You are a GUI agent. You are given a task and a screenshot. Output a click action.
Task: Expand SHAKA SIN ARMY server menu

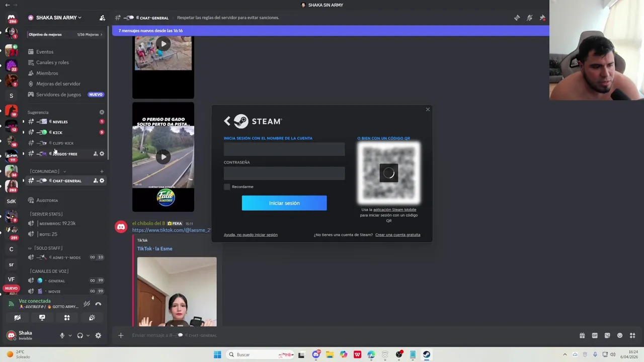[x=58, y=18]
